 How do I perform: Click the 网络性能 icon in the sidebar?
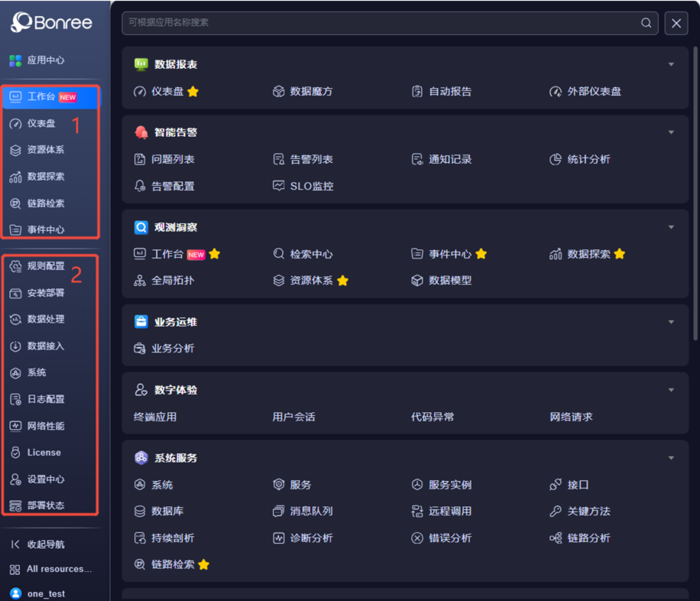coord(15,426)
